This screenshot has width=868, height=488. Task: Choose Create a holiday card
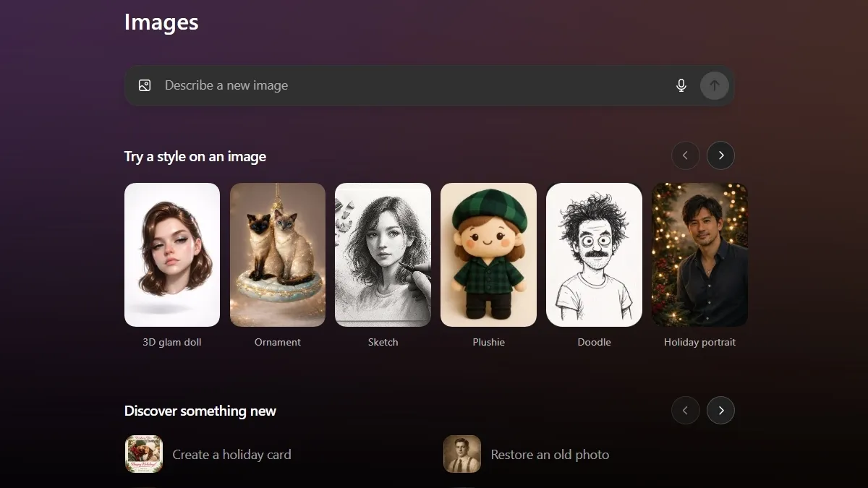tap(231, 454)
